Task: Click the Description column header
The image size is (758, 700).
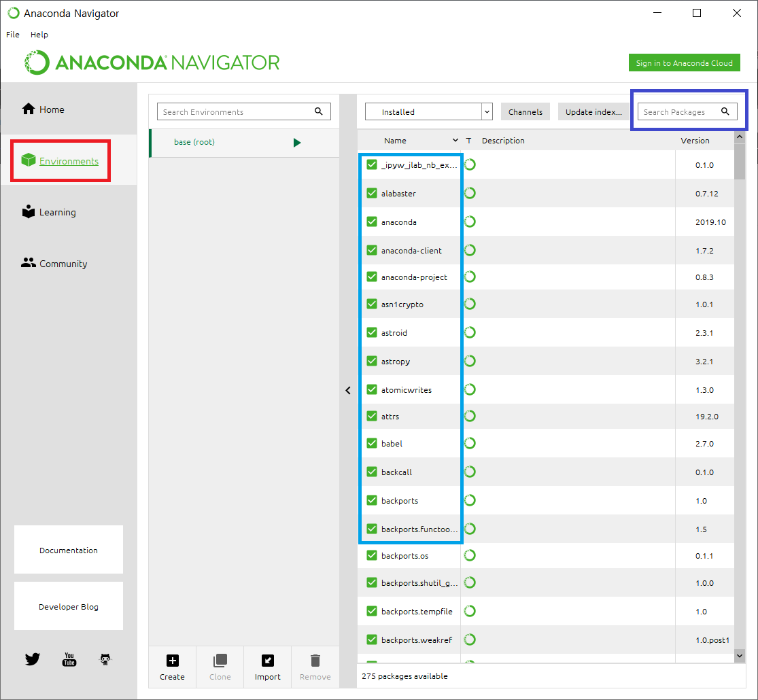Action: coord(503,141)
